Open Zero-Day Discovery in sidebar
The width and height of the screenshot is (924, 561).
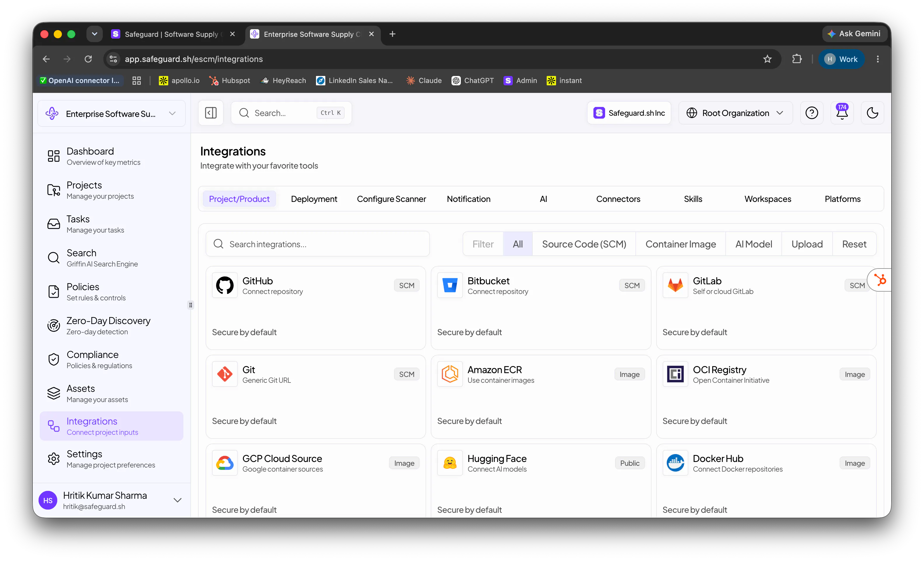tap(111, 326)
